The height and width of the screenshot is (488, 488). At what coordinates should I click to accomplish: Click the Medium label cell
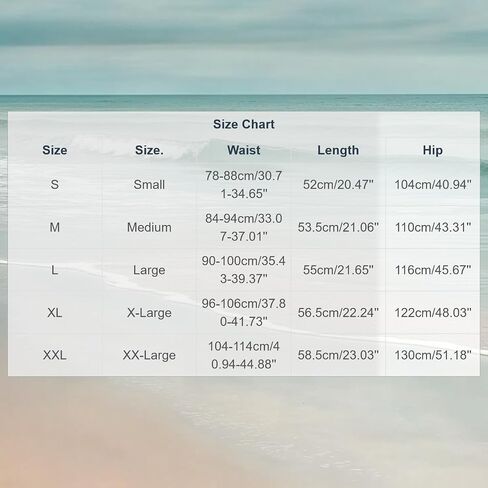point(149,227)
